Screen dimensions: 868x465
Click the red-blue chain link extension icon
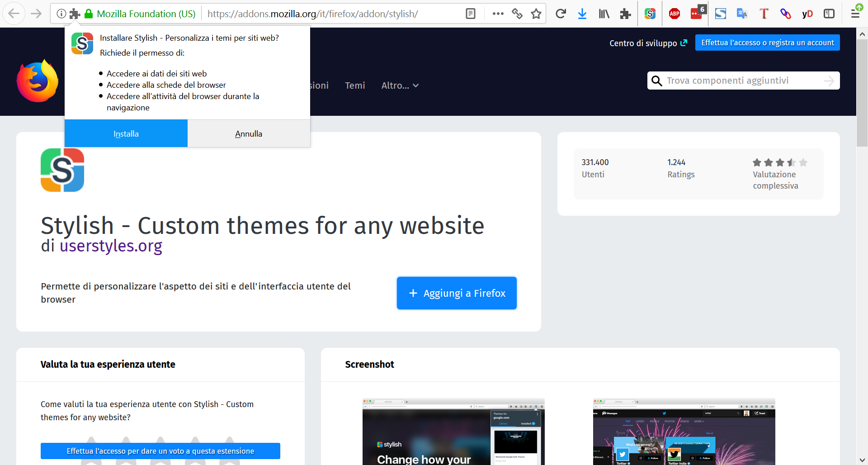coord(786,14)
